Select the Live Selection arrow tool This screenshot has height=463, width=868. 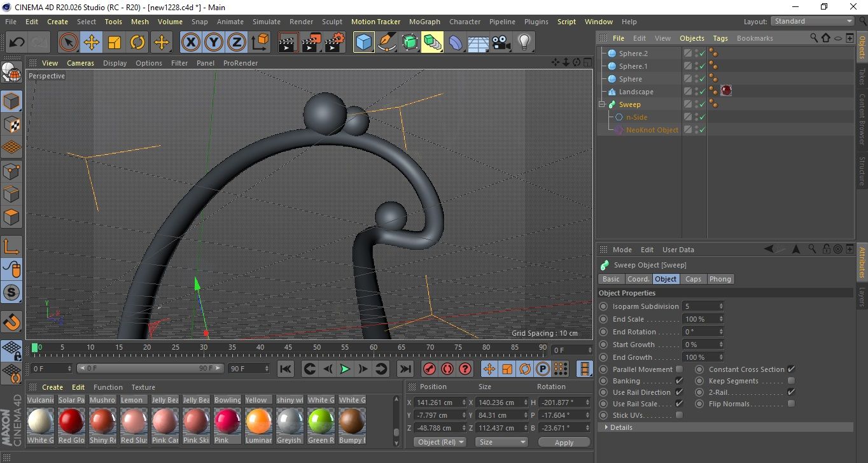69,43
